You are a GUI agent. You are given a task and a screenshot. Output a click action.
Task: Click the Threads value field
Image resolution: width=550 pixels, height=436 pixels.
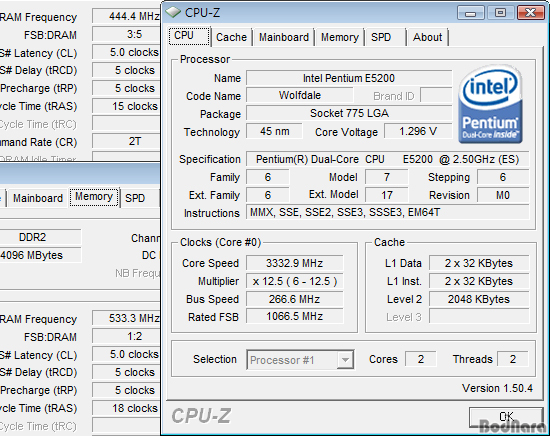coord(513,359)
